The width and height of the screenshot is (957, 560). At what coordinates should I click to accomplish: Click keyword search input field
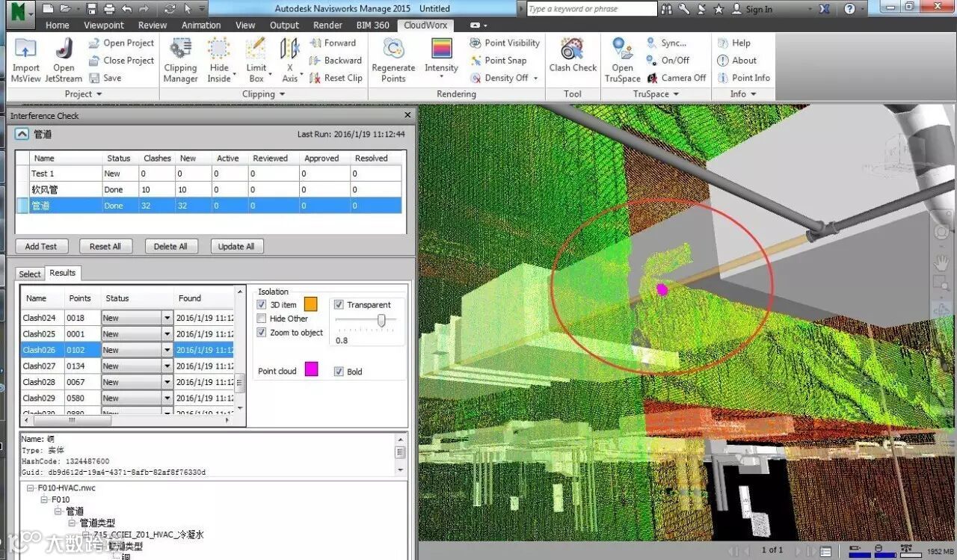pyautogui.click(x=591, y=9)
